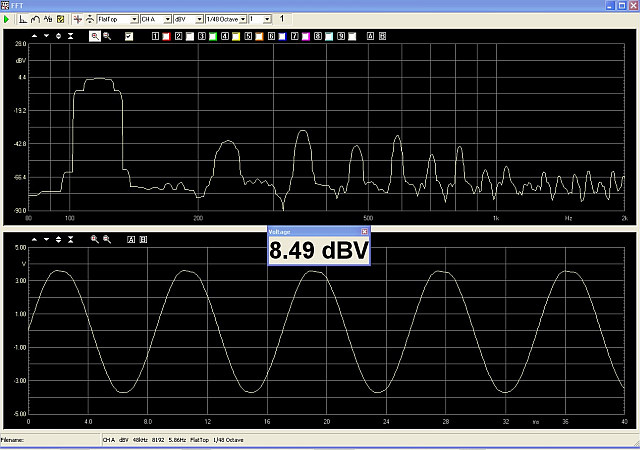
Task: Open the 1/48 Octave smoothing dropdown
Action: point(243,19)
